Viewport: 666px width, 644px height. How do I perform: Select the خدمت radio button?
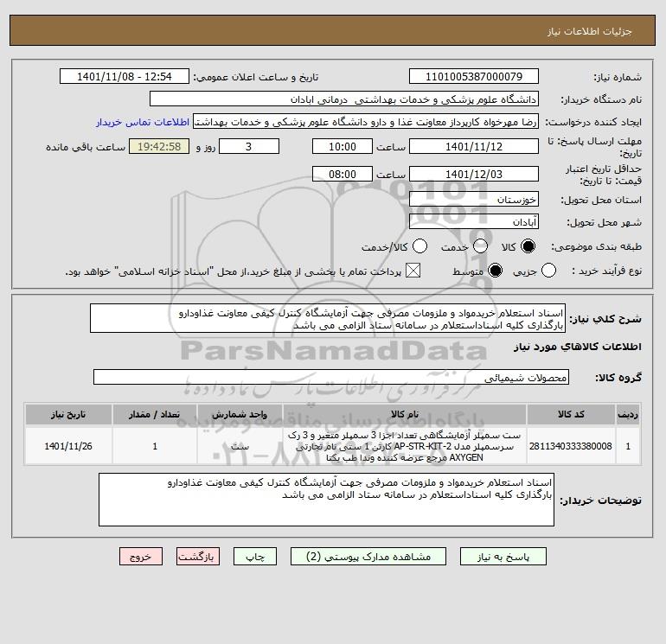click(480, 246)
